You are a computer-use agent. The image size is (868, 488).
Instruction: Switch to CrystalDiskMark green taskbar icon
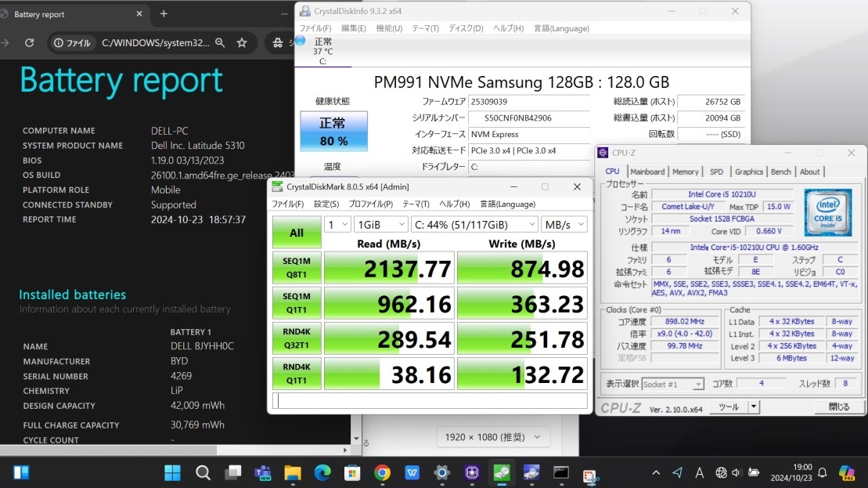click(x=502, y=472)
